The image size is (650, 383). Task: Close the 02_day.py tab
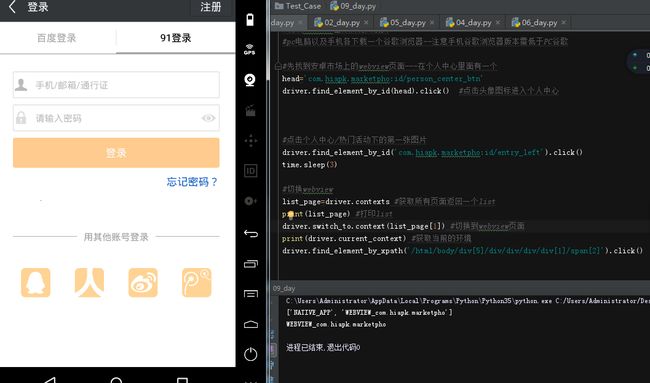[366, 22]
